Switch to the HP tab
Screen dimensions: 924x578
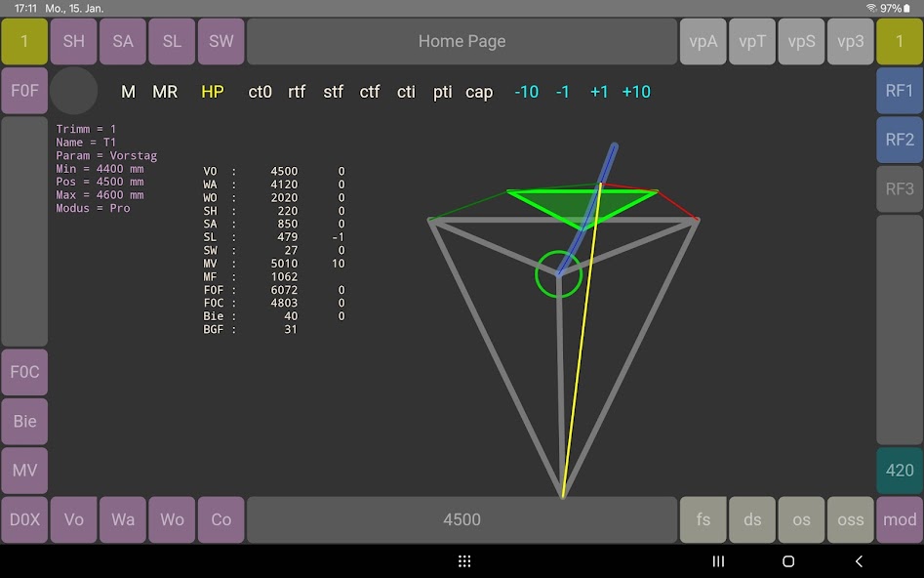pyautogui.click(x=212, y=92)
